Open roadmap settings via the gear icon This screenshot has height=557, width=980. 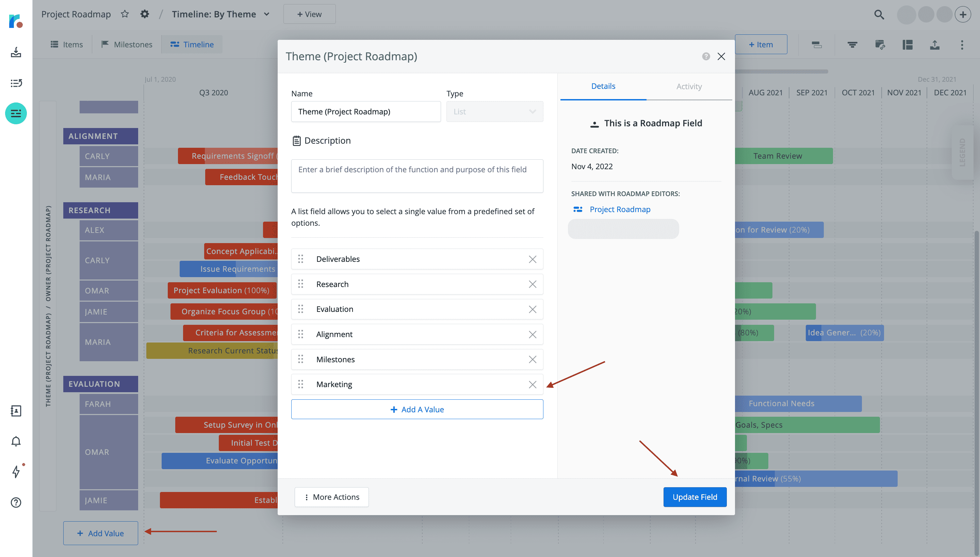[145, 14]
